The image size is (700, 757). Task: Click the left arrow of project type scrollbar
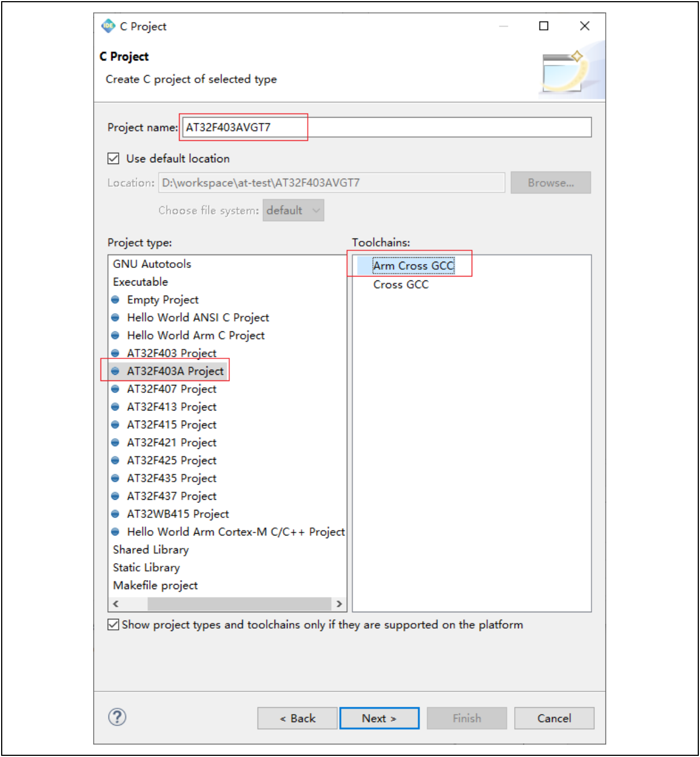point(116,604)
